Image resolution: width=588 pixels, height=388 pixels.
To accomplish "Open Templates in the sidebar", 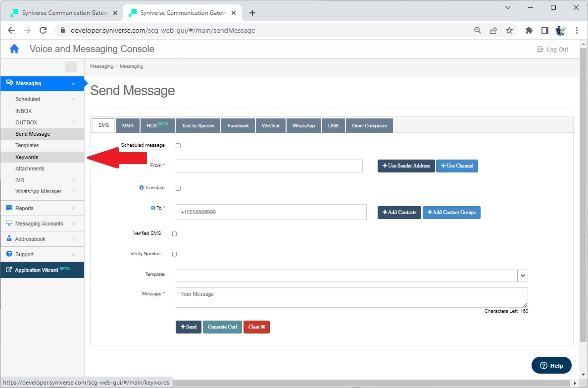I will tap(27, 145).
